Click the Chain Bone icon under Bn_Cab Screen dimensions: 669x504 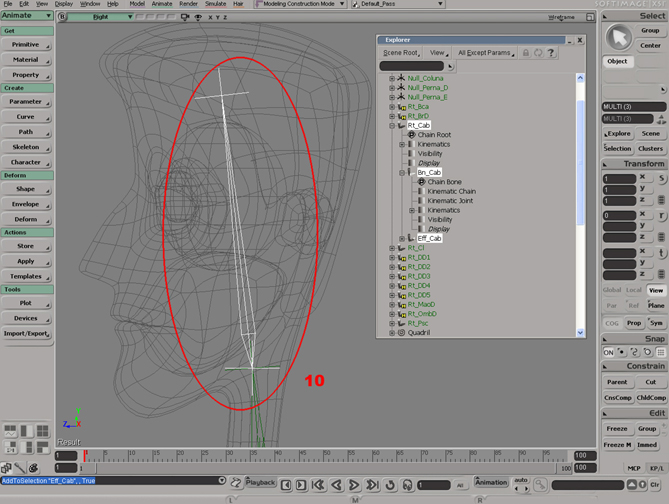421,182
